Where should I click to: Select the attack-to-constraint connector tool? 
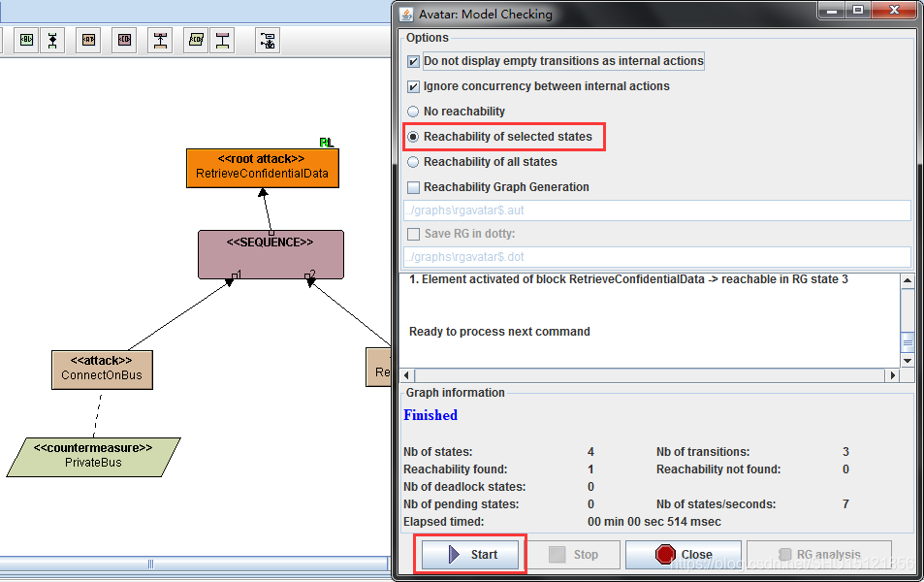(x=160, y=40)
